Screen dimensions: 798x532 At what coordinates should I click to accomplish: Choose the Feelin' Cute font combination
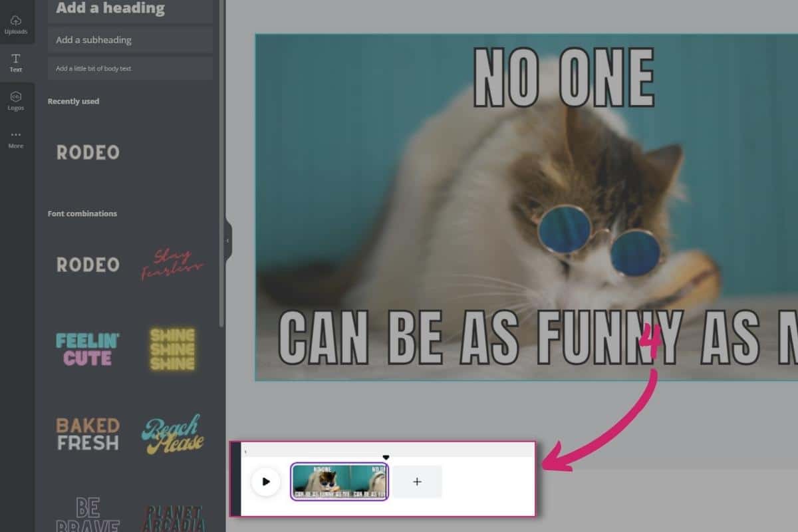point(88,349)
